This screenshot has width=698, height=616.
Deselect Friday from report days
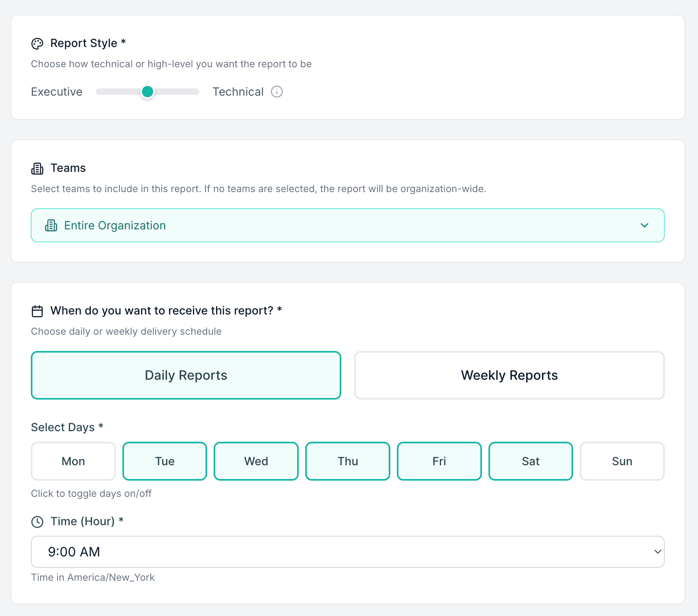pos(439,461)
